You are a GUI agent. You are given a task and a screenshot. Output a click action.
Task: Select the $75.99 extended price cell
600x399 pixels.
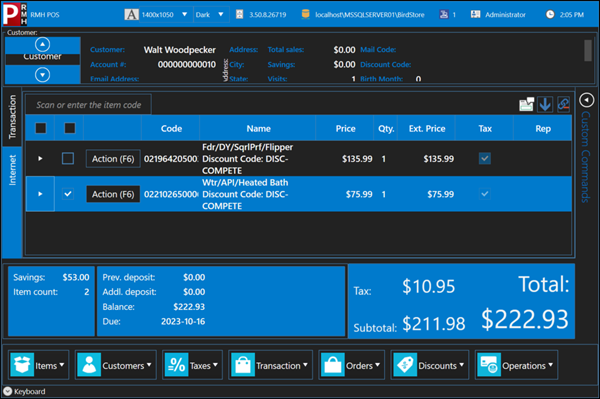click(440, 194)
